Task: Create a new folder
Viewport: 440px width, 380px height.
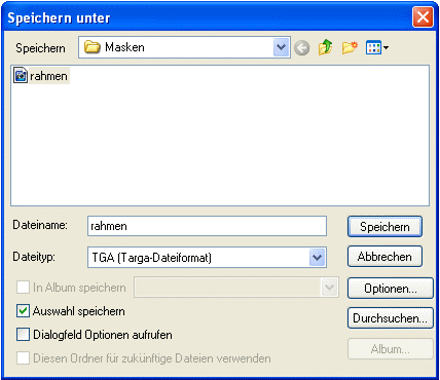Action: (349, 48)
